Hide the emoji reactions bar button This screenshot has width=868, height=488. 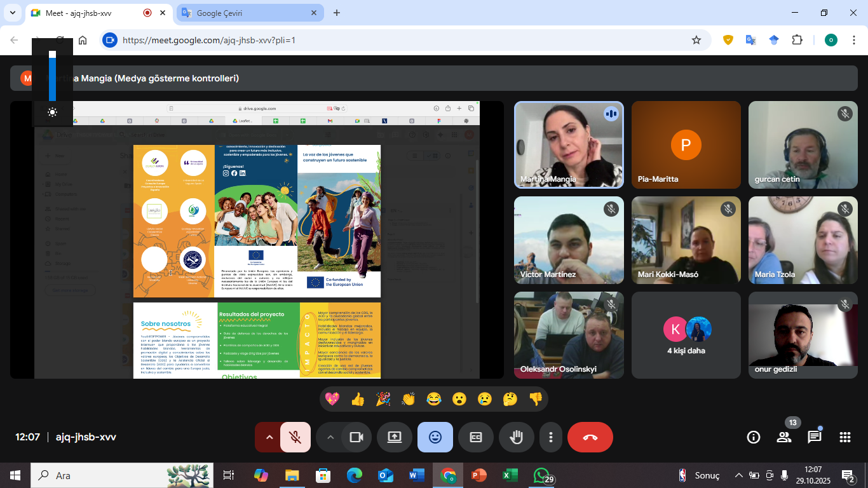[x=435, y=437]
